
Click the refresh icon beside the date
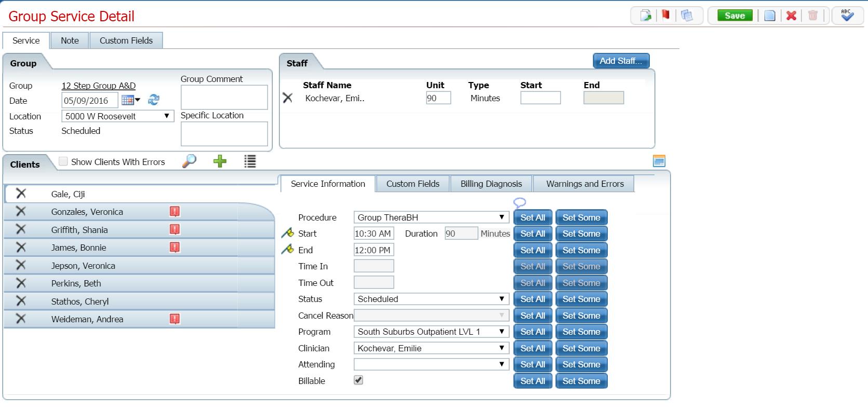(154, 100)
